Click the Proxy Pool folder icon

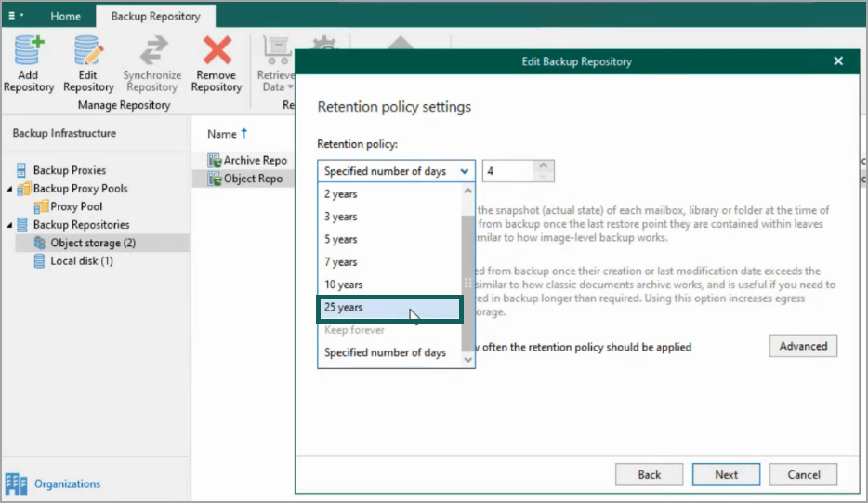tap(41, 206)
